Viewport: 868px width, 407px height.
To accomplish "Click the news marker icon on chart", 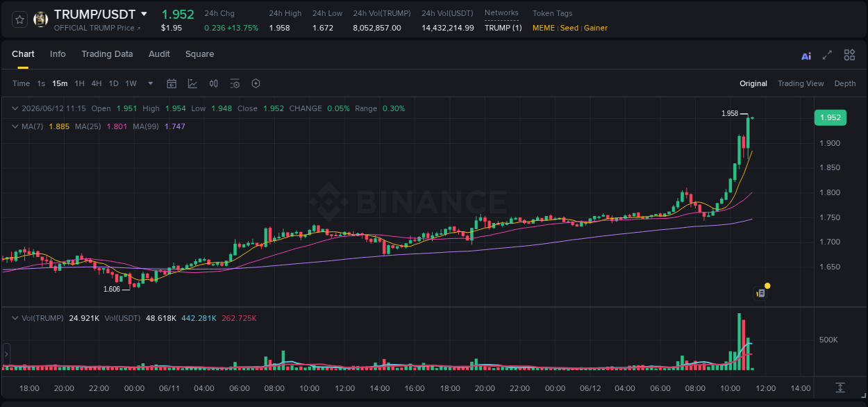I will tap(760, 293).
